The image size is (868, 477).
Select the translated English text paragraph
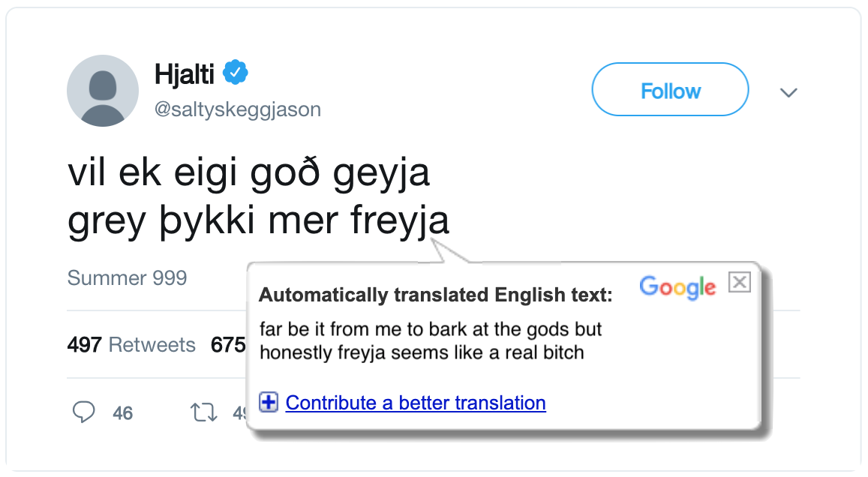coord(430,340)
